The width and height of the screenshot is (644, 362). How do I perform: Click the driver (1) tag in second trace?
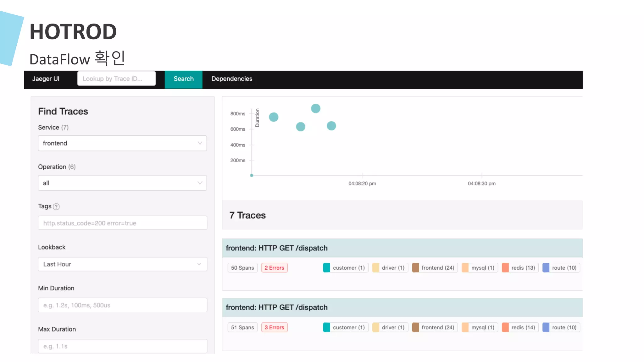click(390, 327)
